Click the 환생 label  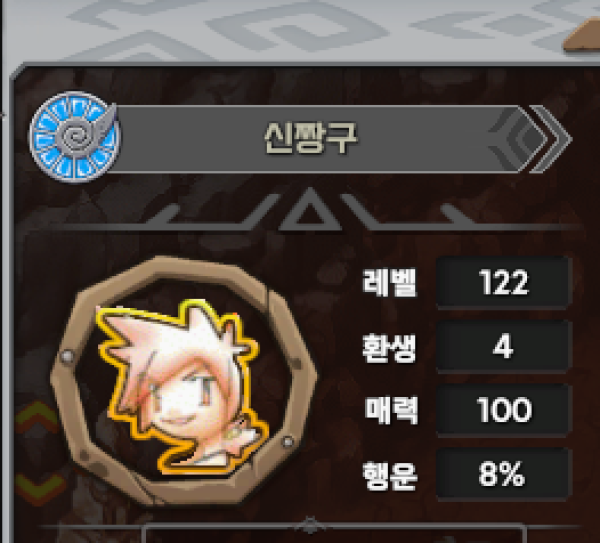click(x=389, y=348)
